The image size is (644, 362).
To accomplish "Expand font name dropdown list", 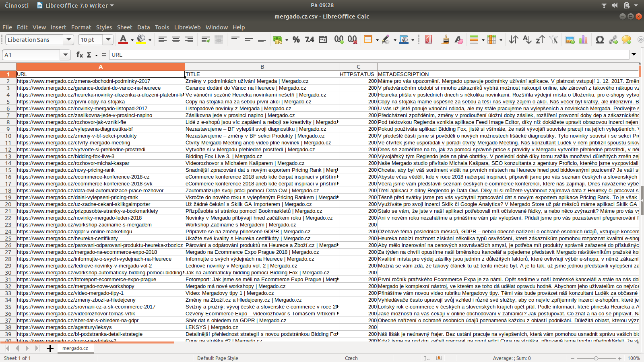I will (69, 39).
